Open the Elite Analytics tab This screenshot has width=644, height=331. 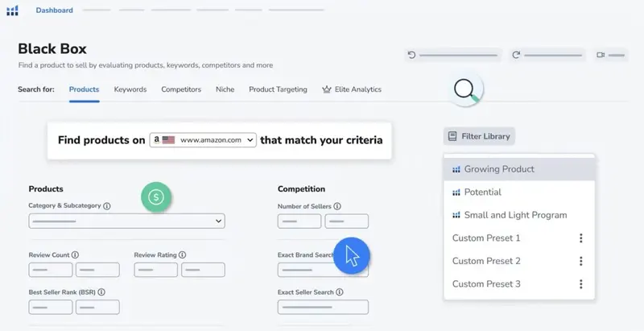coord(352,89)
